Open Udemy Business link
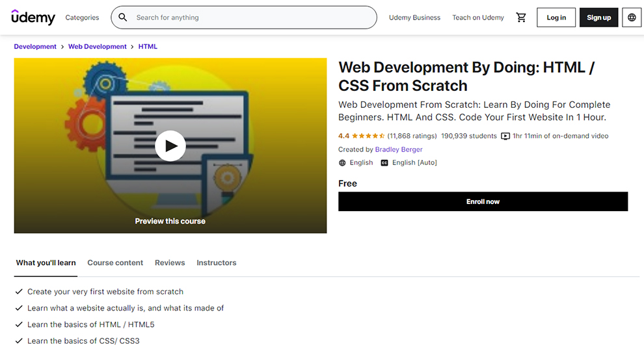This screenshot has width=644, height=345. click(x=414, y=18)
